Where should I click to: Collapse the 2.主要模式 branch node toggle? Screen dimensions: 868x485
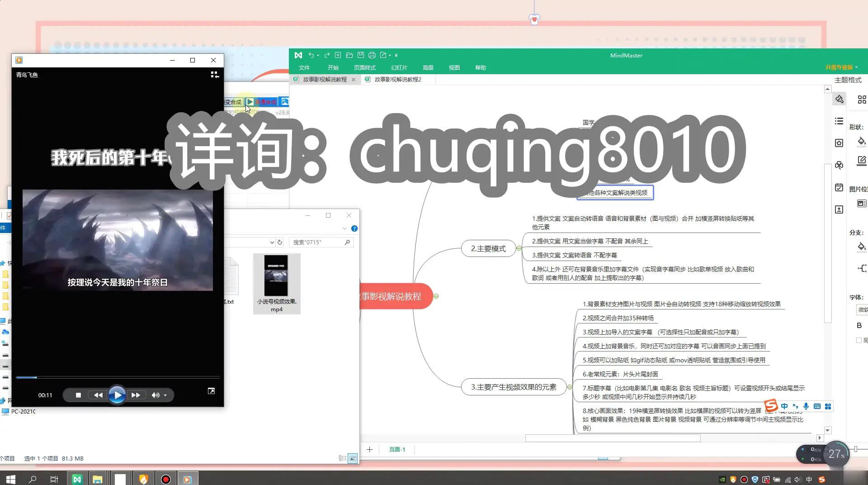point(519,248)
